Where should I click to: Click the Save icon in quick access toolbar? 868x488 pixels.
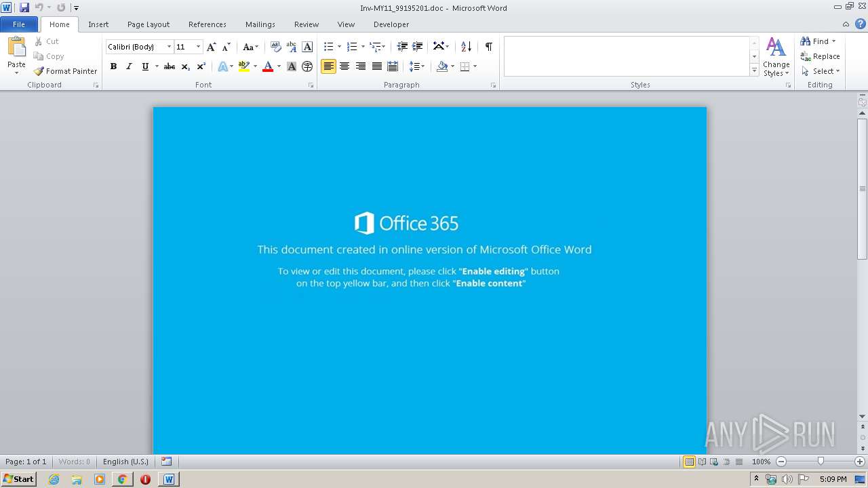(24, 7)
